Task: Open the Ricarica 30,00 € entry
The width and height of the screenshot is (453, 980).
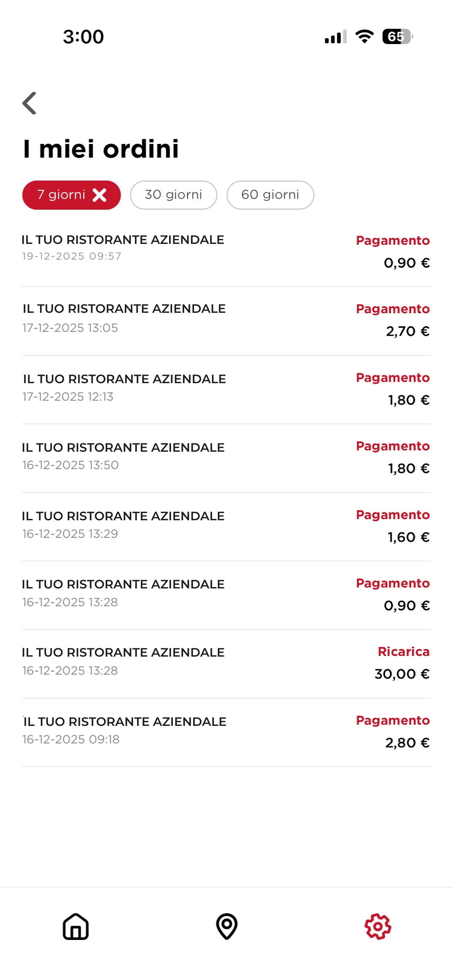Action: point(226,664)
